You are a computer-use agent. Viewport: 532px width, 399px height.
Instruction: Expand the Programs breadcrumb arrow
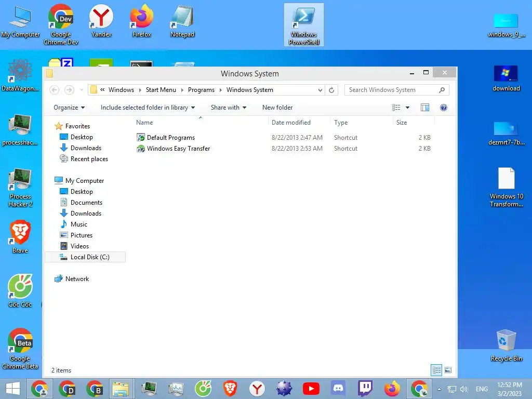(x=220, y=90)
